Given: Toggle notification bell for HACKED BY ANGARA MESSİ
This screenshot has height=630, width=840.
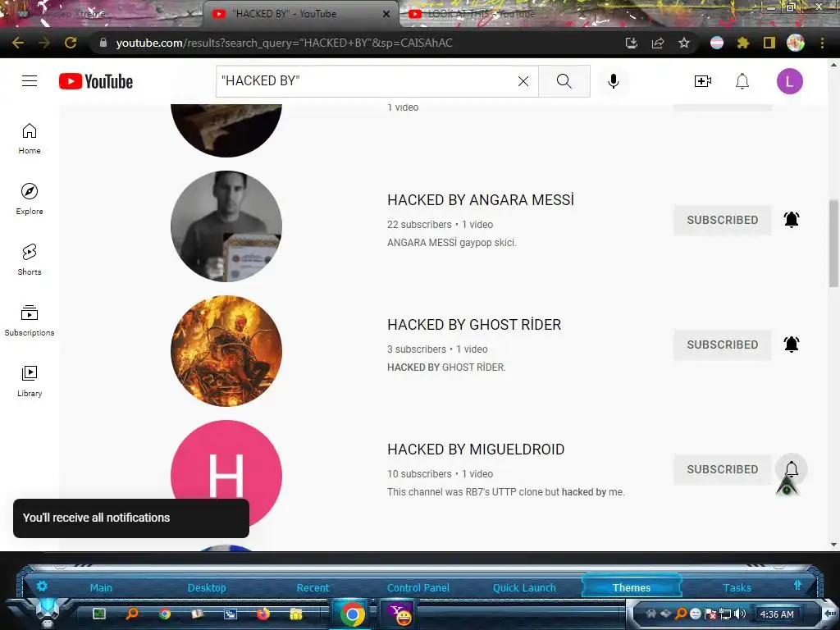Looking at the screenshot, I should [792, 220].
